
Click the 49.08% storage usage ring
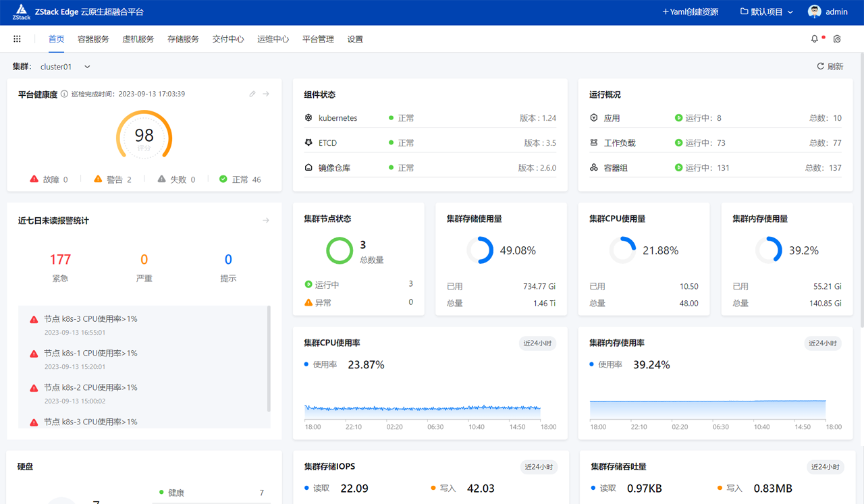(480, 250)
